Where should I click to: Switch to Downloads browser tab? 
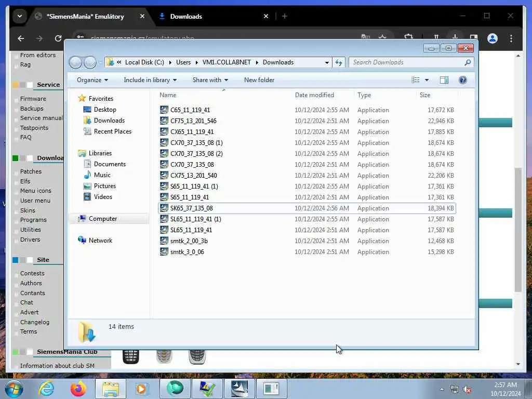pos(214,16)
